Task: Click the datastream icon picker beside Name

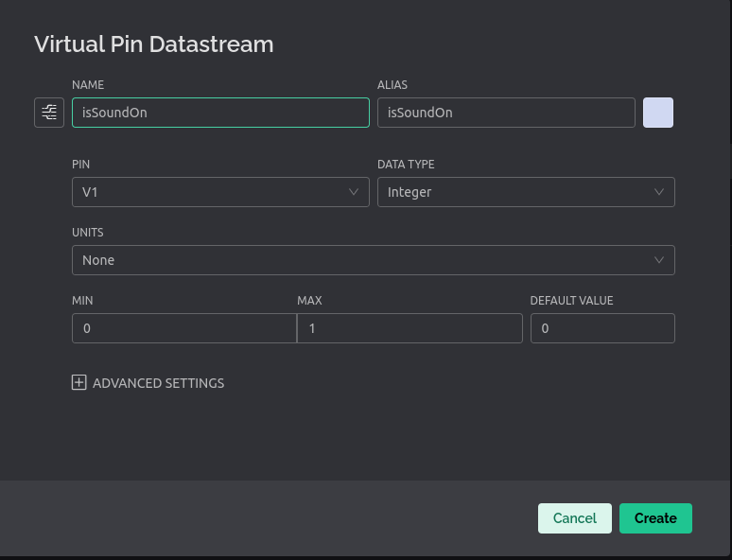Action: click(x=49, y=113)
